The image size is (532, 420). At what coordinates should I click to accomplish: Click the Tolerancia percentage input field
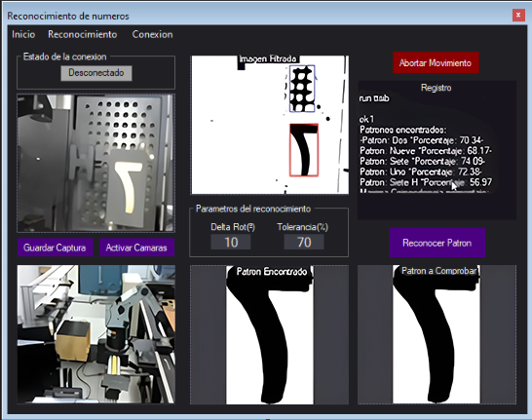click(x=304, y=243)
